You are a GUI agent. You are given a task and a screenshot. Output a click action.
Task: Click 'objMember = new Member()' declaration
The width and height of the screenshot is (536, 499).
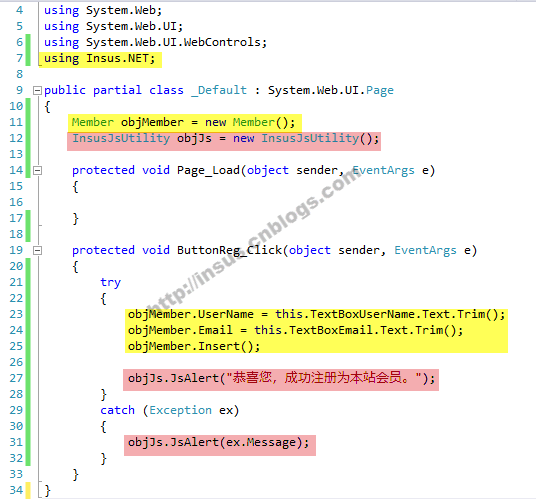(208, 122)
